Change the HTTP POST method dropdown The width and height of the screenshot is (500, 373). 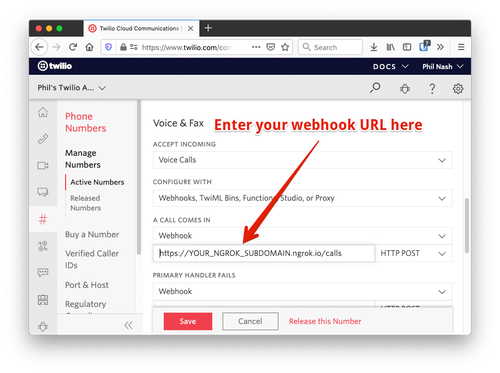pos(414,253)
